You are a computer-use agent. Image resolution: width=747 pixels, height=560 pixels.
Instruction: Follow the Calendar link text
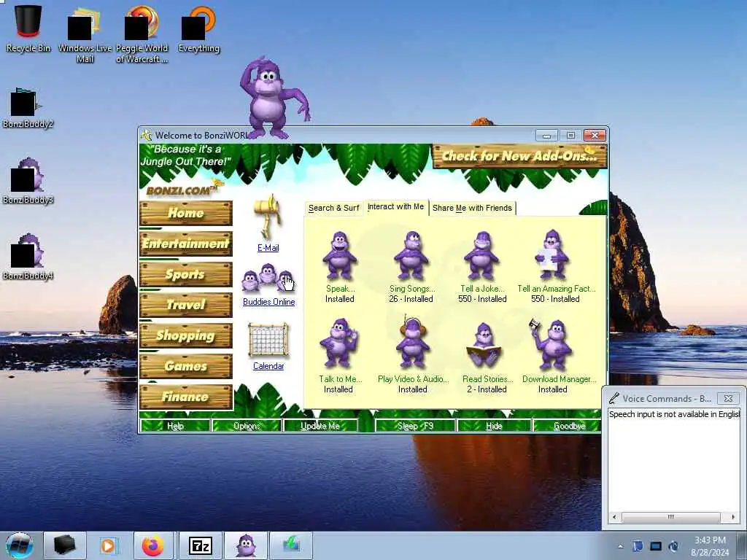pyautogui.click(x=268, y=366)
